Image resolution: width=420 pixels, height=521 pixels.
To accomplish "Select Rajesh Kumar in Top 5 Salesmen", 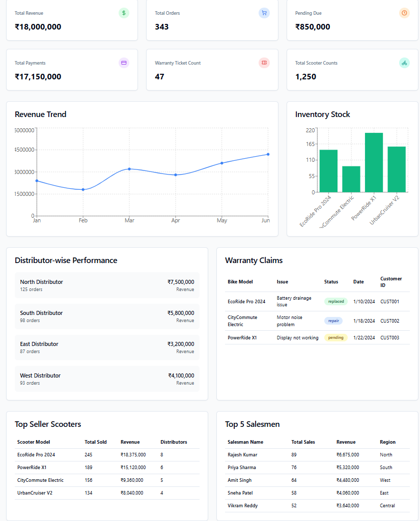I will coord(242,455).
